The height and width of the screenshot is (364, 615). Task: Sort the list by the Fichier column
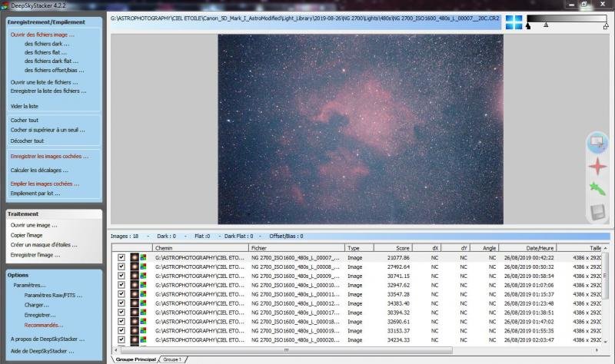pos(297,248)
